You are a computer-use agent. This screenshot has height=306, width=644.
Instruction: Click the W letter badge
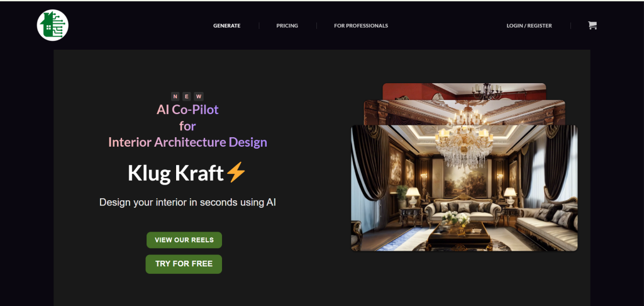pos(199,97)
